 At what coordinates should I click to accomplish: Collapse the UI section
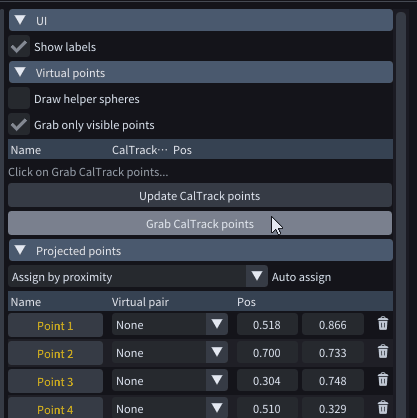click(201, 20)
